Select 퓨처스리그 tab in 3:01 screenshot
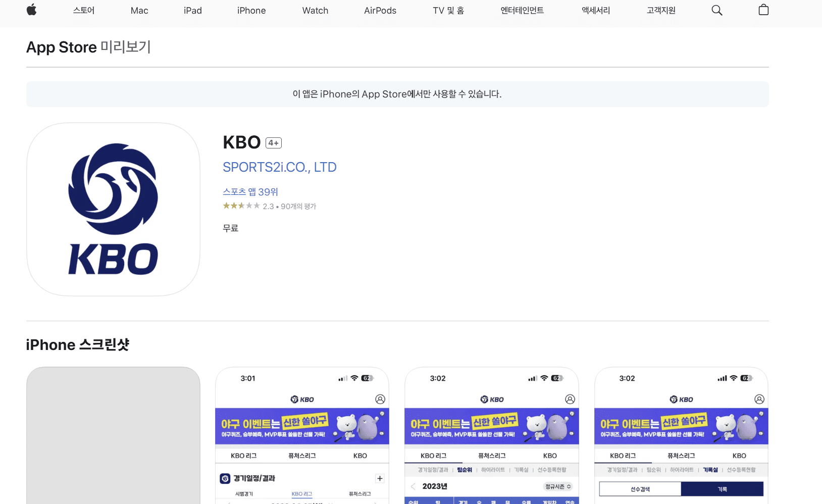822x504 pixels. click(302, 456)
